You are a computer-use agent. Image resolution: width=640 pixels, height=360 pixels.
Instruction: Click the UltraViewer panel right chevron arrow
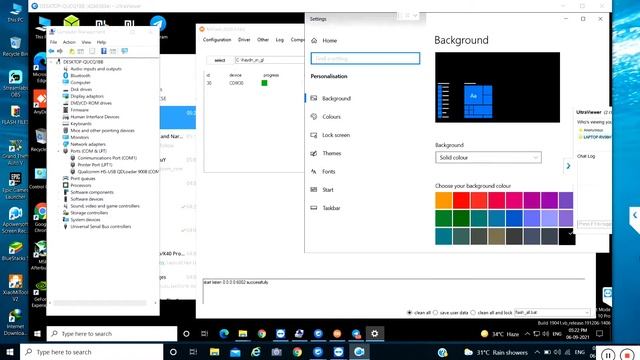[x=568, y=166]
